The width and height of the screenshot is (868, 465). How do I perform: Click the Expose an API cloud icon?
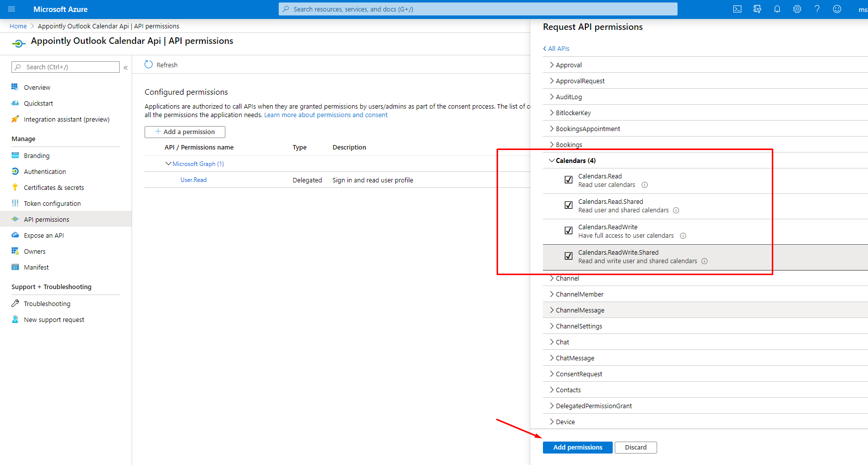tap(15, 235)
